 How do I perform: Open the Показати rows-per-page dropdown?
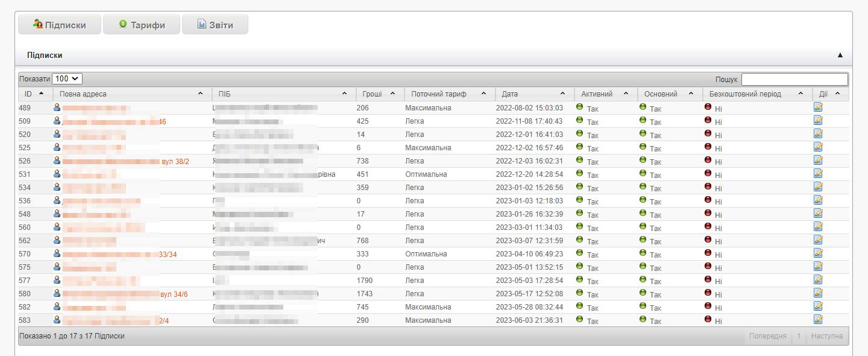(x=67, y=78)
